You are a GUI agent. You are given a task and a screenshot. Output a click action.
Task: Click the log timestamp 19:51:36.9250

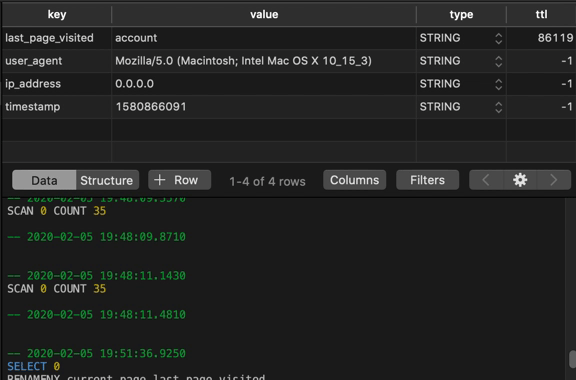point(97,354)
